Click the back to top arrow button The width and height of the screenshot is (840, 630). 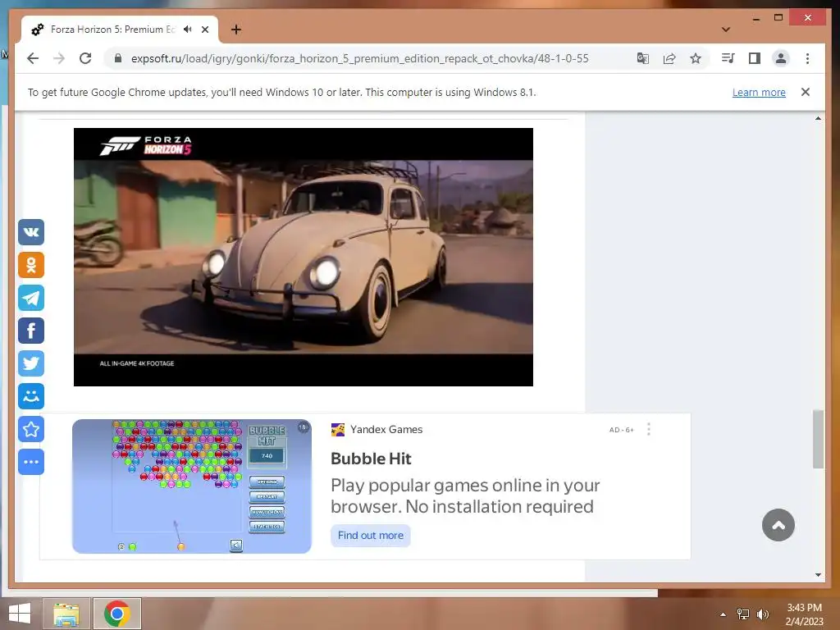click(778, 525)
